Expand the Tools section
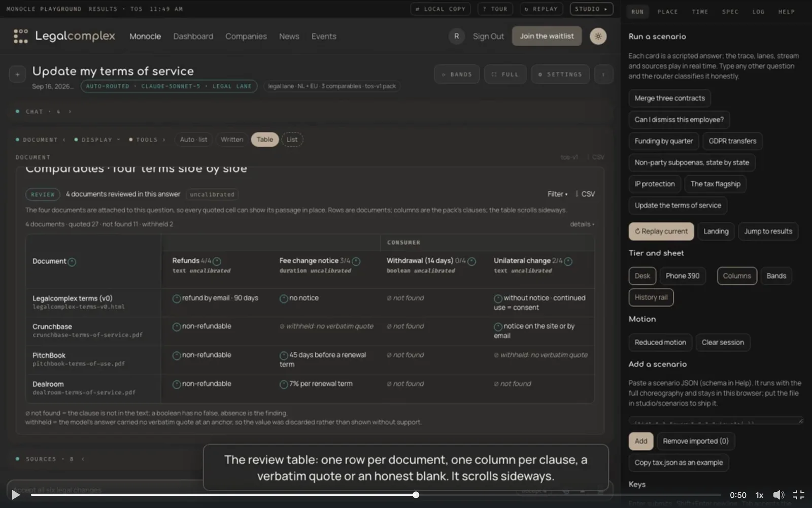 tap(147, 140)
